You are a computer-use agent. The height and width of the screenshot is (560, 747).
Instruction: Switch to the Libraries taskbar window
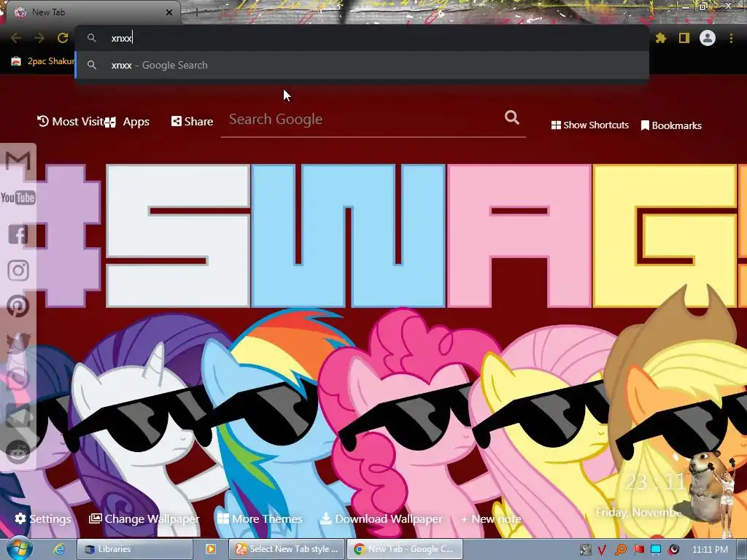pos(135,549)
